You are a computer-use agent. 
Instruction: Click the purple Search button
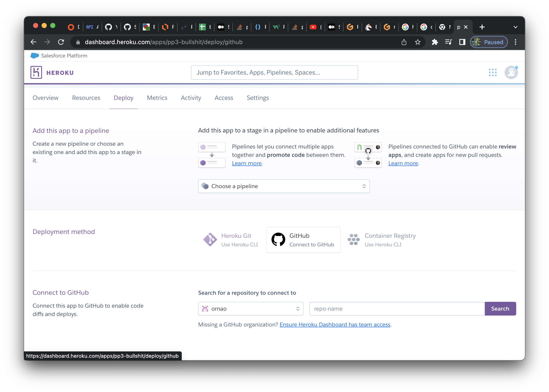pyautogui.click(x=500, y=309)
